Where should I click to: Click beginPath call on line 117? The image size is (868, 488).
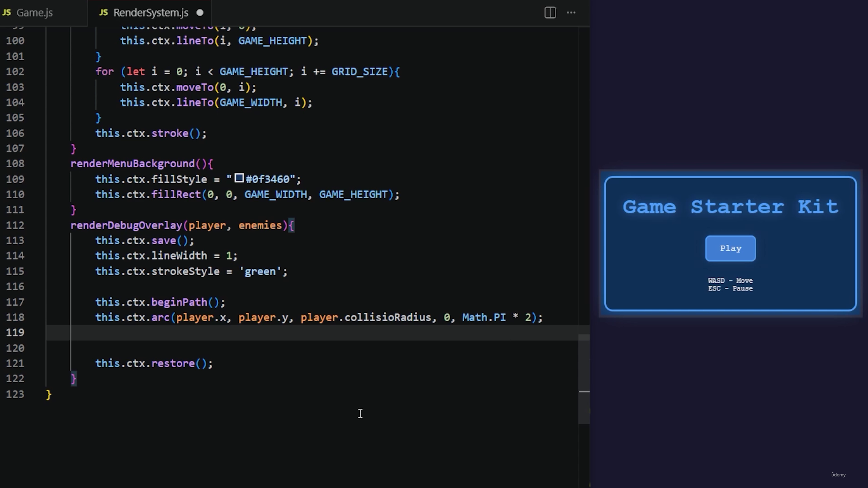click(179, 302)
